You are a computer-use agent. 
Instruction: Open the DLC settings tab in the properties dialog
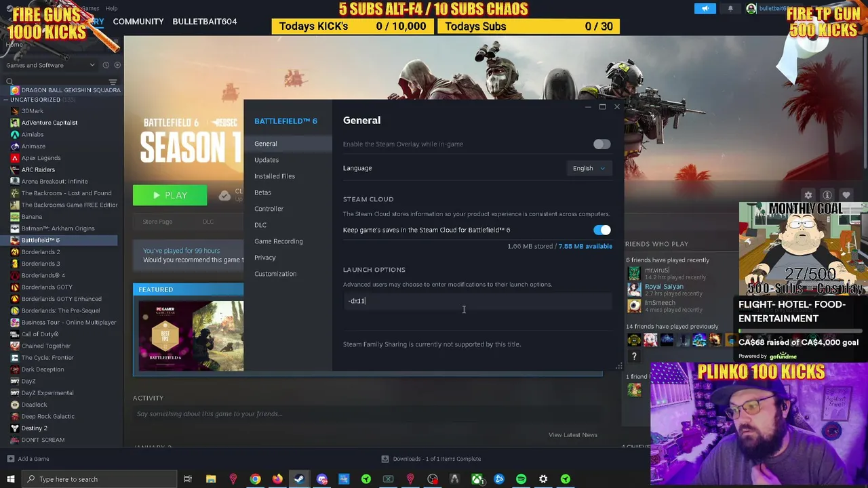point(260,225)
